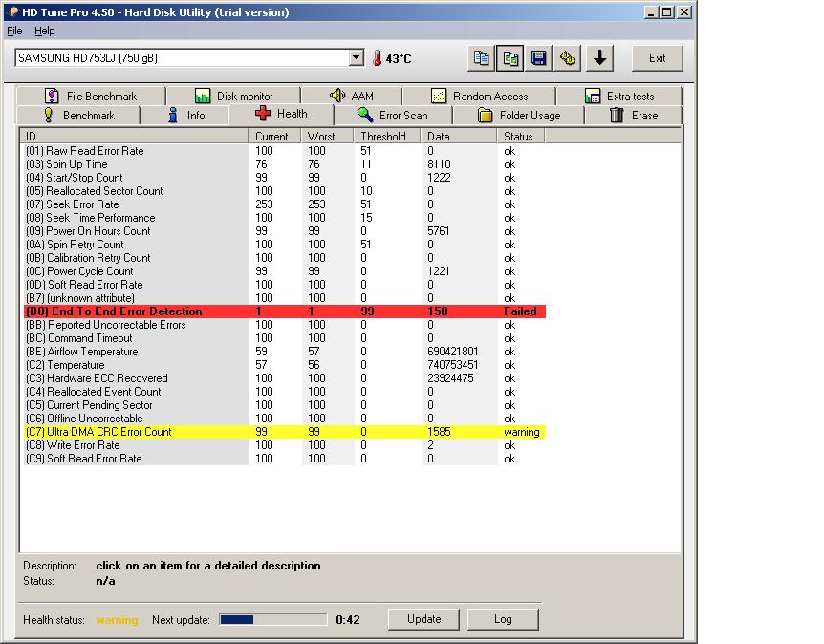Click the down arrow minimize-to-tray icon

[600, 57]
